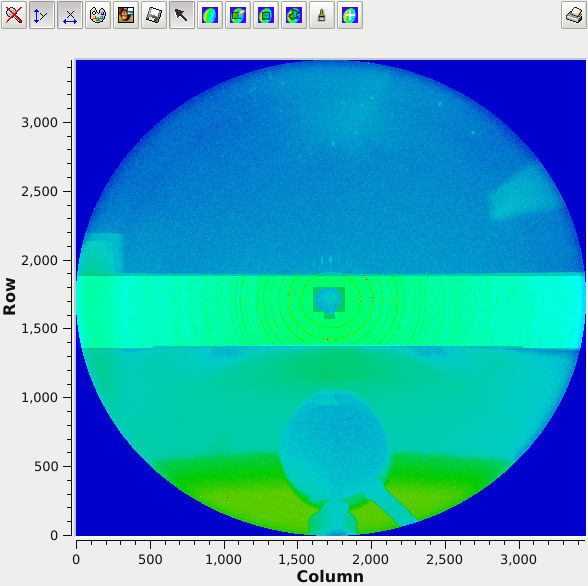Image resolution: width=588 pixels, height=586 pixels.
Task: Toggle the X-axis autoscale button
Action: [x=70, y=15]
